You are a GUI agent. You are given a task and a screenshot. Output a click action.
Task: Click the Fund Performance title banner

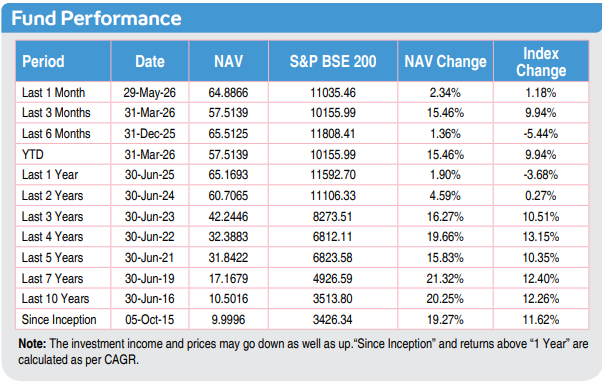(301, 18)
